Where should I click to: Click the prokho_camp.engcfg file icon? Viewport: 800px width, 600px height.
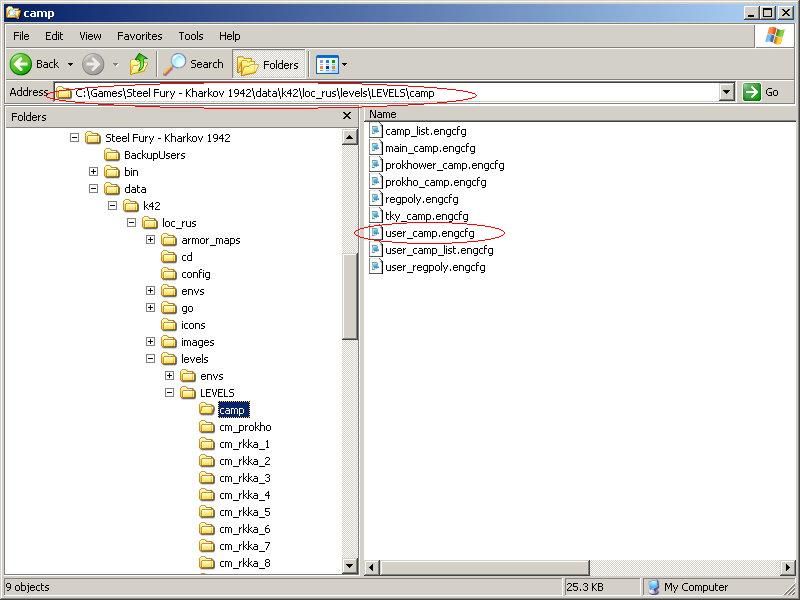click(x=376, y=182)
